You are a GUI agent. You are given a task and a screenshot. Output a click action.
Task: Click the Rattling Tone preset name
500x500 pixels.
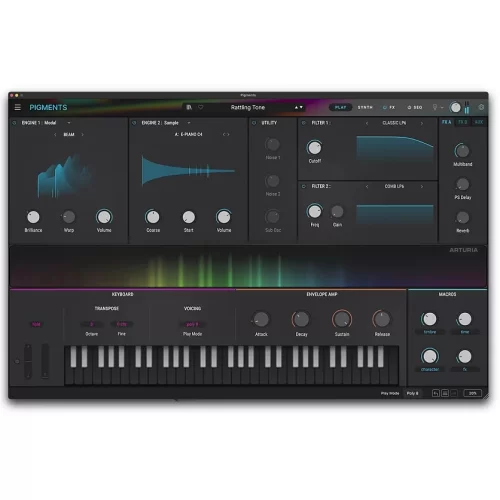click(x=248, y=107)
